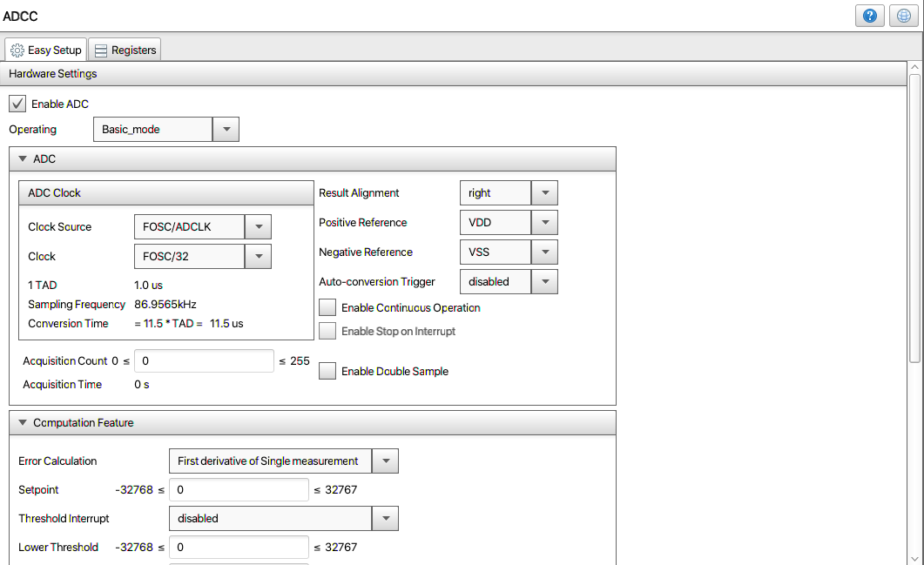The image size is (924, 565).
Task: Switch to the Registers tab
Action: click(132, 50)
